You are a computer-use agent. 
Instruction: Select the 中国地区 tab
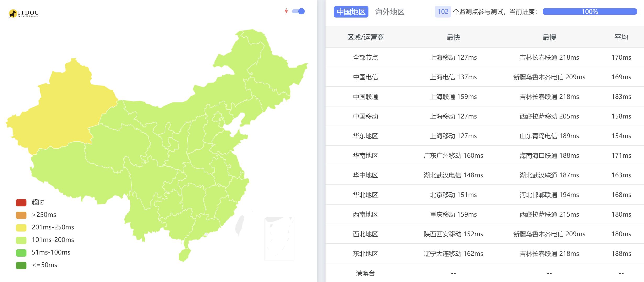pos(351,12)
